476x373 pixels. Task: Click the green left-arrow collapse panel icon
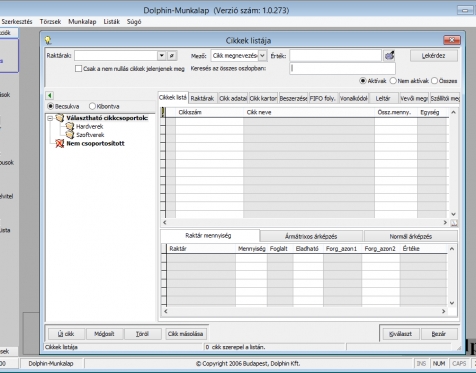click(50, 96)
